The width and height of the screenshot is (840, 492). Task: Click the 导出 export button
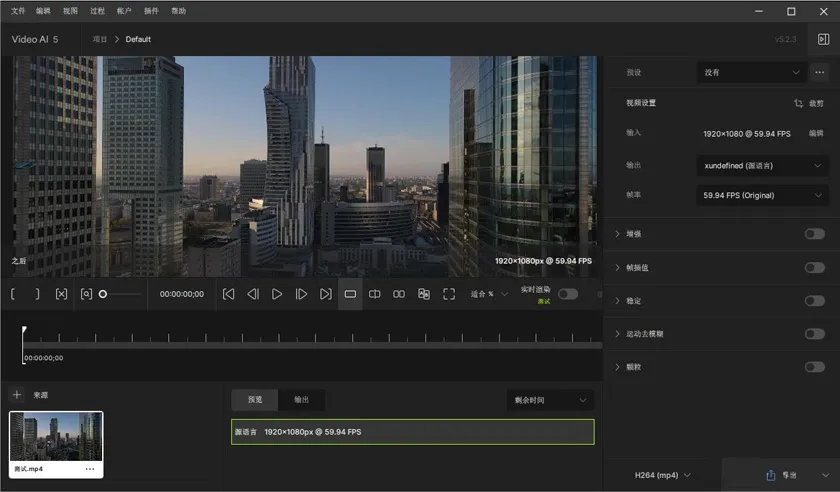click(x=781, y=475)
